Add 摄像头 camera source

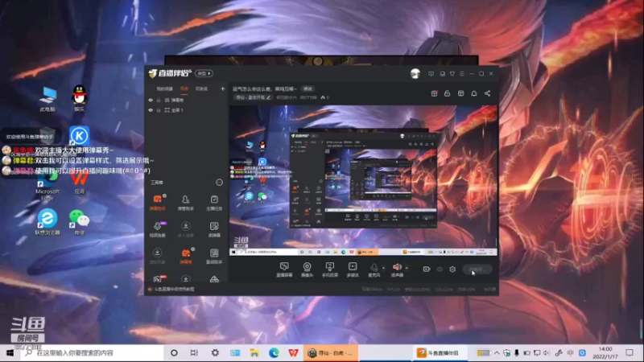(x=307, y=269)
